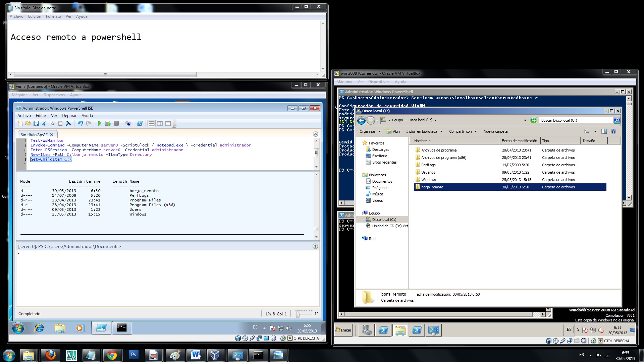Click New Remote PowerShell Tab icon
The width and height of the screenshot is (644, 362).
(x=128, y=124)
